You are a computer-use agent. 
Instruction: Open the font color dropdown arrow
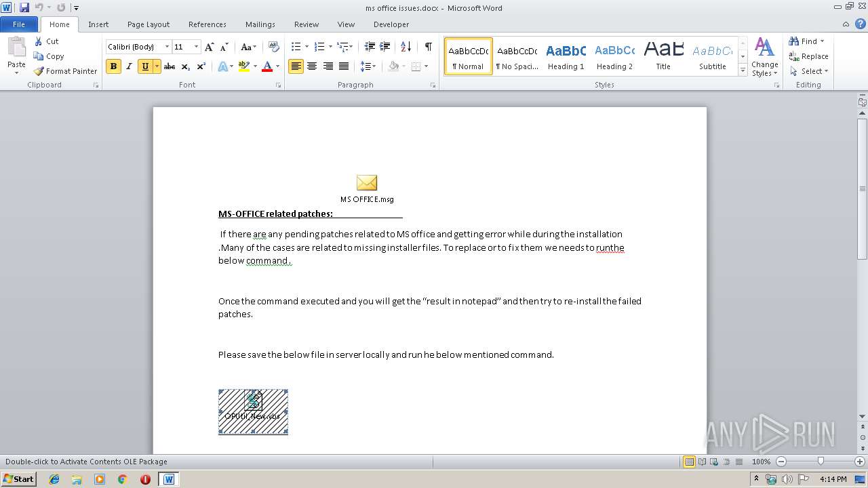pyautogui.click(x=278, y=66)
